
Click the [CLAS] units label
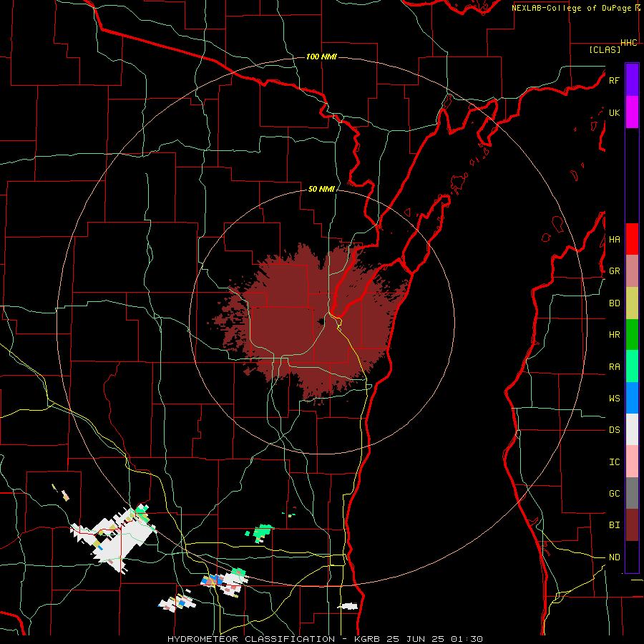(605, 49)
